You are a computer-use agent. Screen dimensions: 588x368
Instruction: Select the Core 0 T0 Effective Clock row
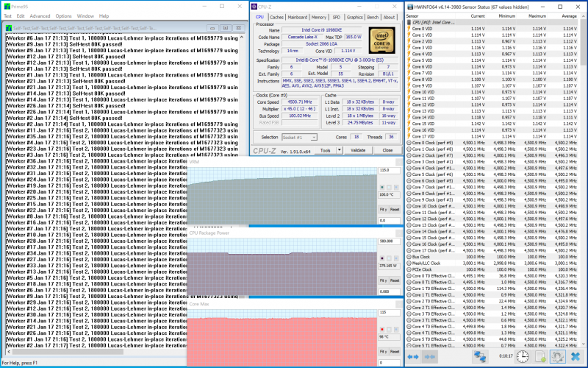click(492, 276)
